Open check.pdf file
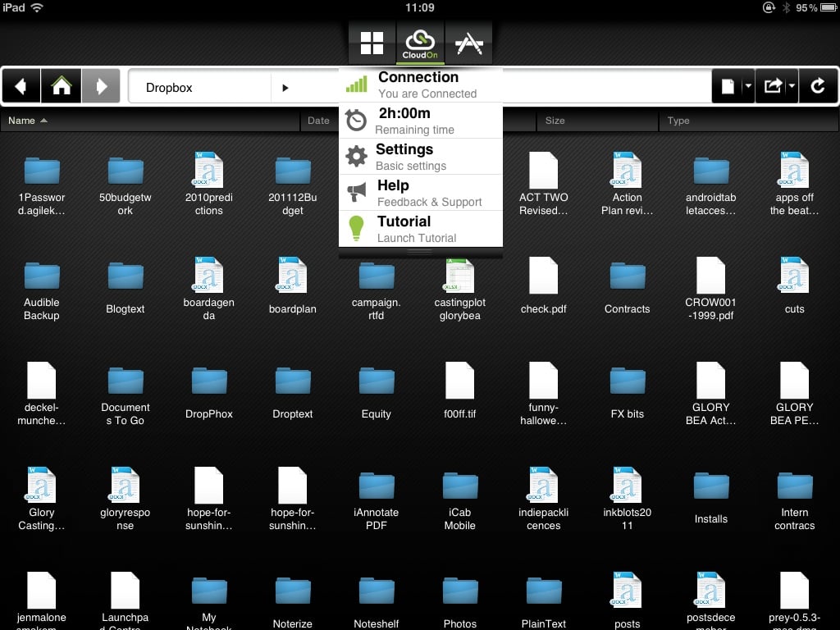The width and height of the screenshot is (840, 630). pyautogui.click(x=543, y=286)
